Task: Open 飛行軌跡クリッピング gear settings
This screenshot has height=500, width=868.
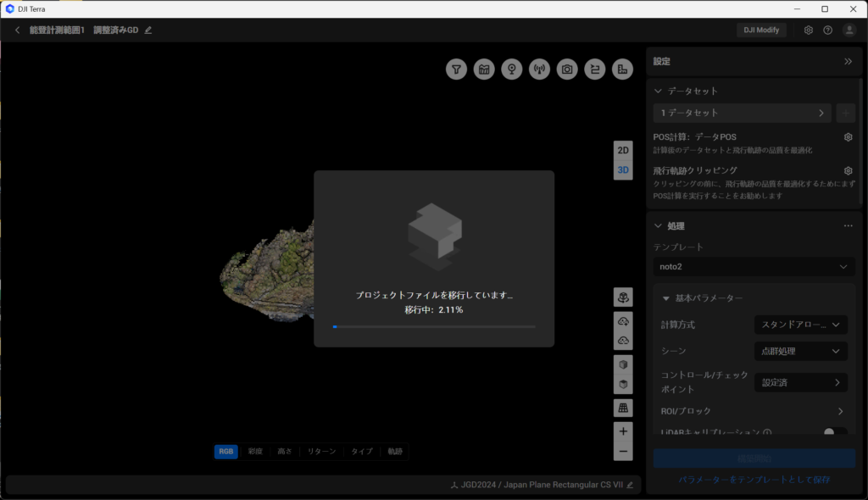Action: pos(848,170)
